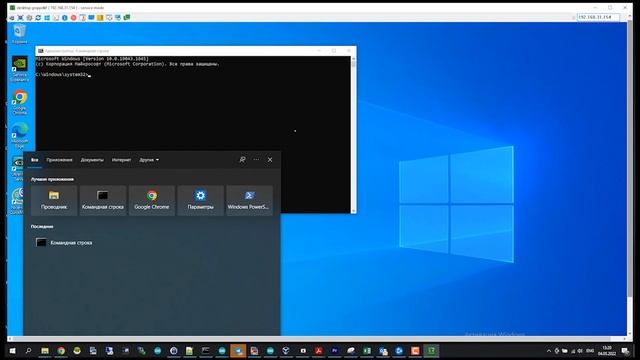Open Premiere Pro on taskbar
Screen dimensions: 640x360
coord(335,351)
